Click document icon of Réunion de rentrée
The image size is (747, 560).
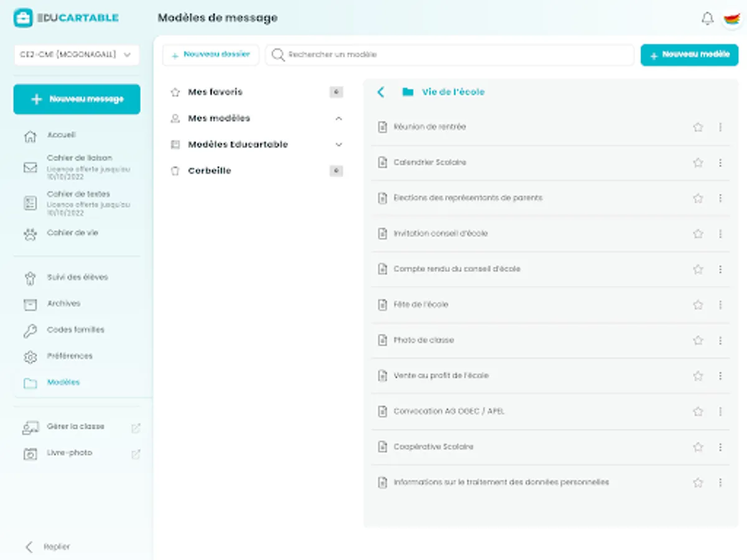coord(383,127)
